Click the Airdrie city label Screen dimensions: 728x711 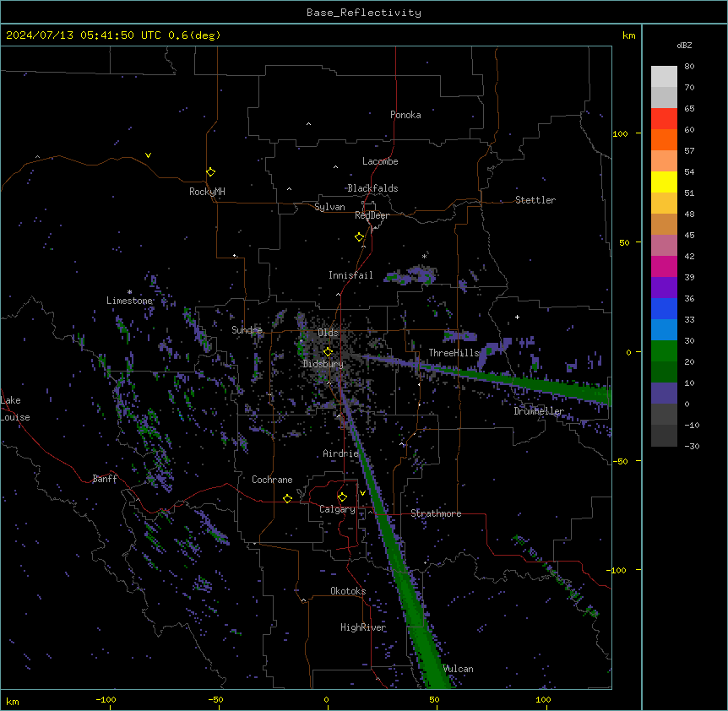point(341,453)
